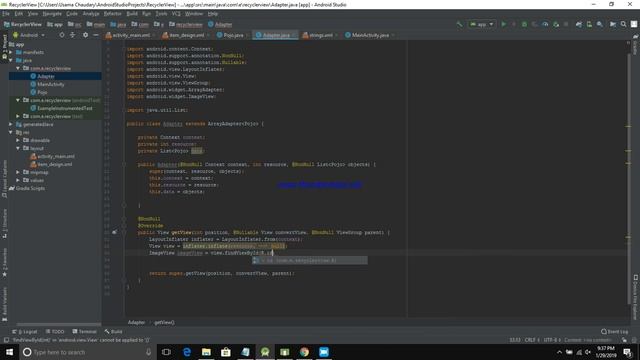Open the profiler from the toolbar
The image size is (640, 360).
pyautogui.click(x=545, y=24)
